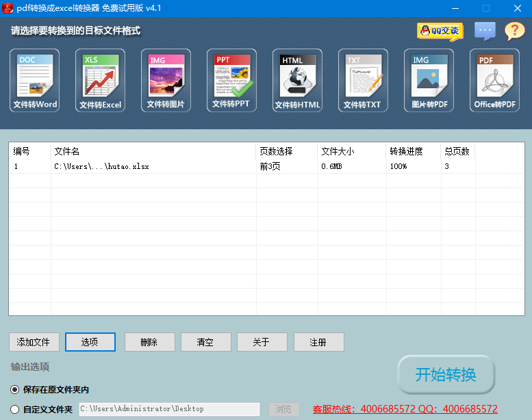Select the hutao.xlsx file row
Viewport: 532px width, 420px height.
coord(266,166)
